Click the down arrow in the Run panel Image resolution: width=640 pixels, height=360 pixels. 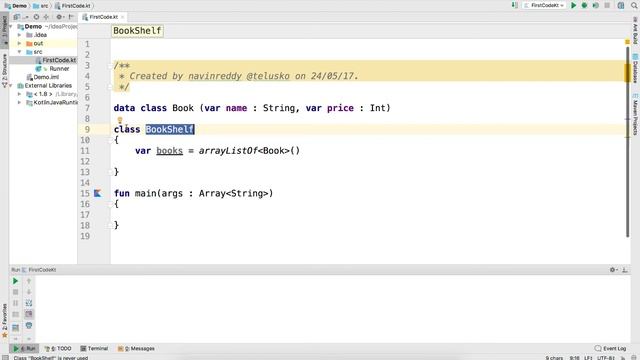29,292
